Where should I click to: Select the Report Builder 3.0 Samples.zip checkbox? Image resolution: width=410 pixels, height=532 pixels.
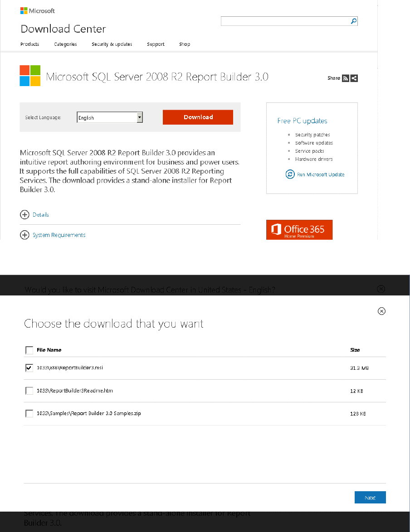pyautogui.click(x=29, y=413)
